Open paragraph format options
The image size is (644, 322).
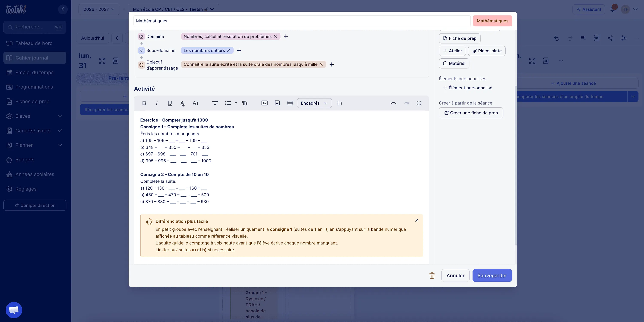(245, 103)
